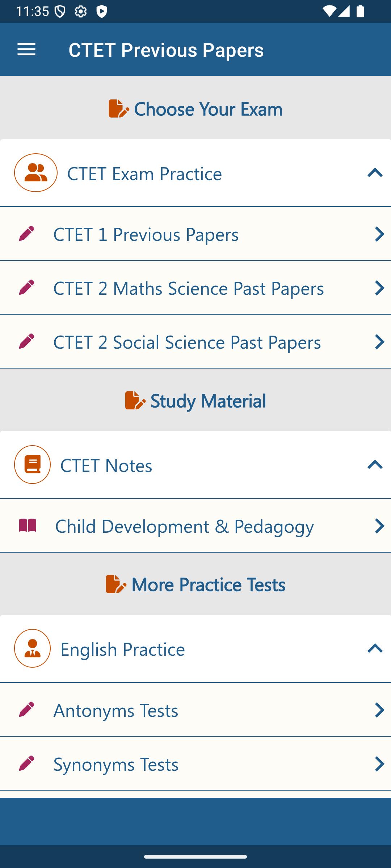
Task: Tap the arrow on CTET 1 Previous Papers
Action: pos(379,234)
